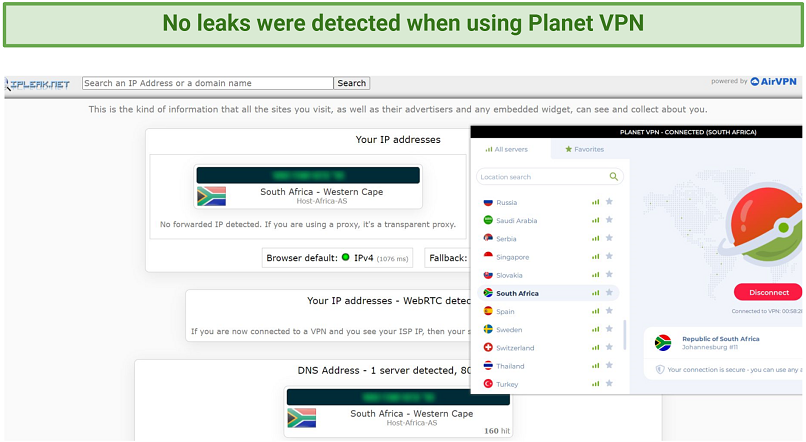Select Switzerland from the server list
This screenshot has height=442, width=806.
click(515, 348)
